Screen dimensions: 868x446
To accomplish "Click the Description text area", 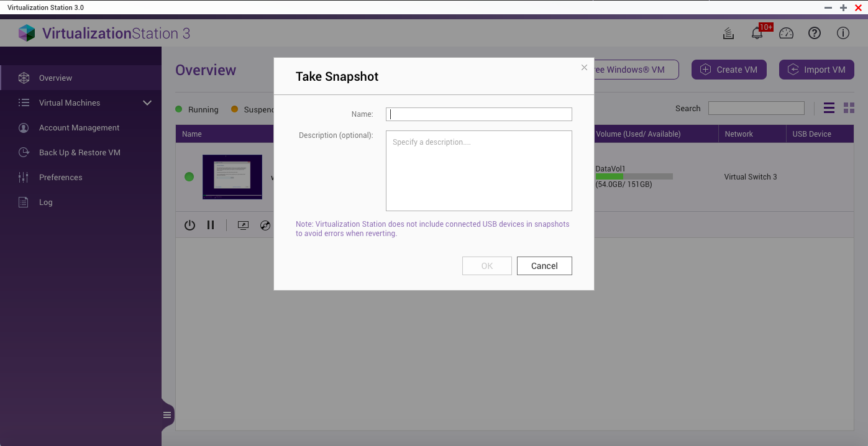I will pyautogui.click(x=479, y=171).
